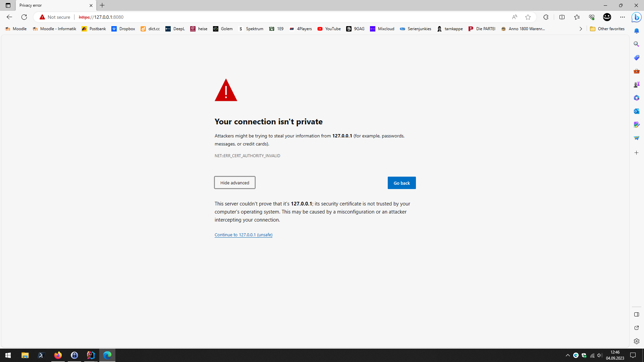Open Settings and more ellipsis menu
The height and width of the screenshot is (362, 644).
click(x=623, y=17)
